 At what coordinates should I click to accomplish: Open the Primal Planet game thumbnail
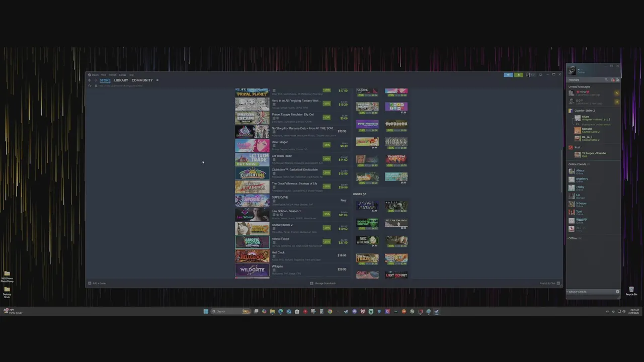[252, 93]
